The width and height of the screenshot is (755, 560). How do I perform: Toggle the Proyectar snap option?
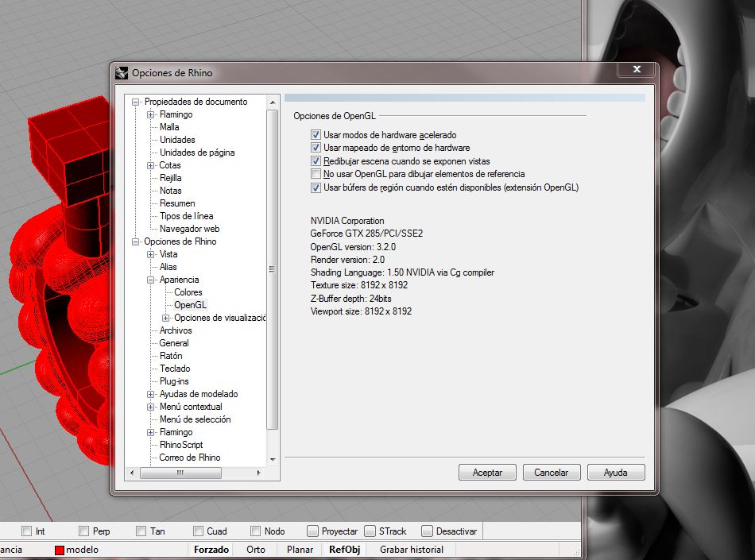tap(312, 531)
